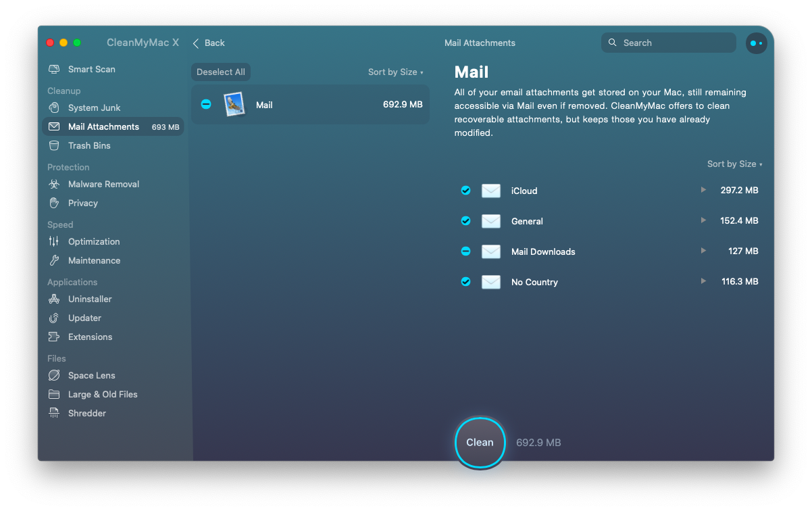Open the Optimization module
Viewport: 812px width, 511px height.
pos(113,241)
